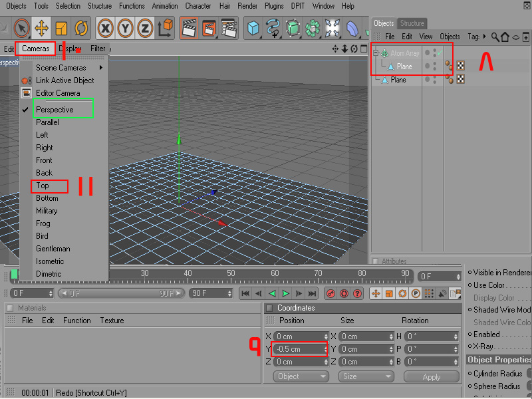The height and width of the screenshot is (399, 532).
Task: Open the Size mode dropdown
Action: [366, 376]
